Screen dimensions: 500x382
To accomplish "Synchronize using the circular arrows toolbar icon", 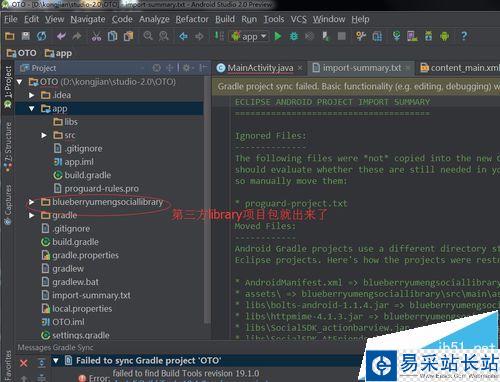I will point(42,36).
